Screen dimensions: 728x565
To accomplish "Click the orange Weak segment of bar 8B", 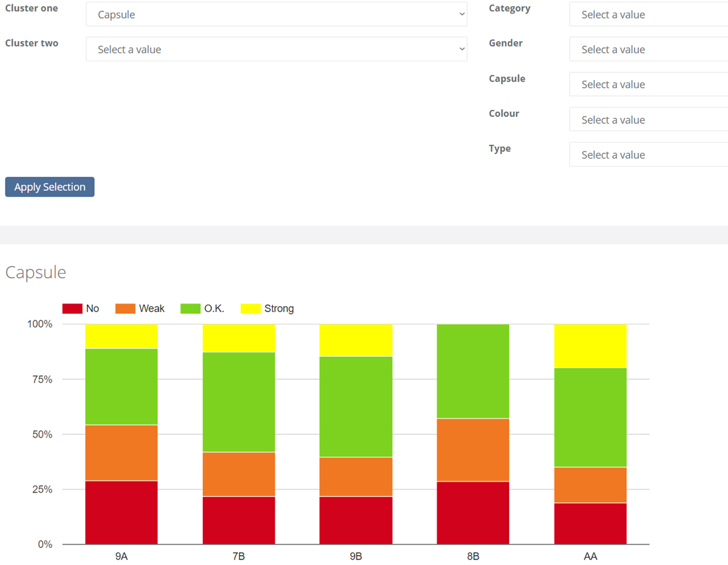I will click(x=473, y=450).
